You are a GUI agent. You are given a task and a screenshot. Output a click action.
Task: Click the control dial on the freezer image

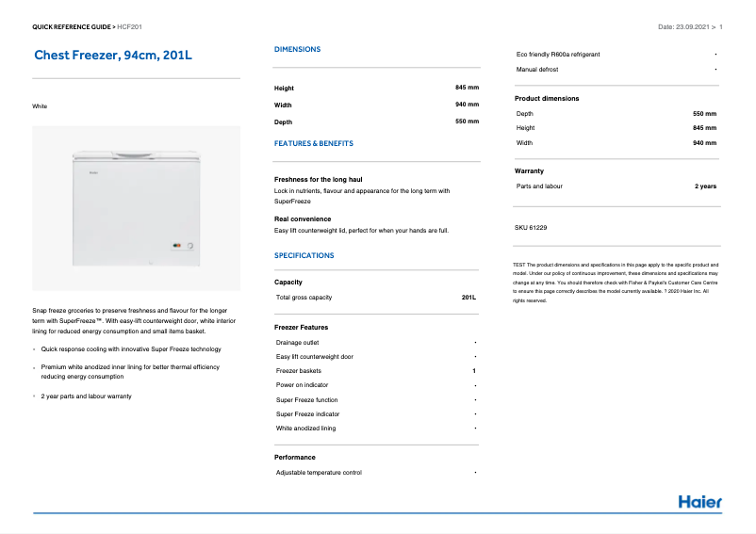189,247
